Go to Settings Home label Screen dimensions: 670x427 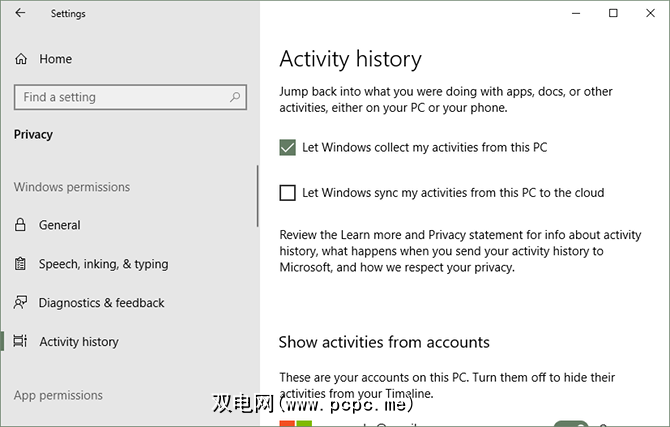click(56, 59)
